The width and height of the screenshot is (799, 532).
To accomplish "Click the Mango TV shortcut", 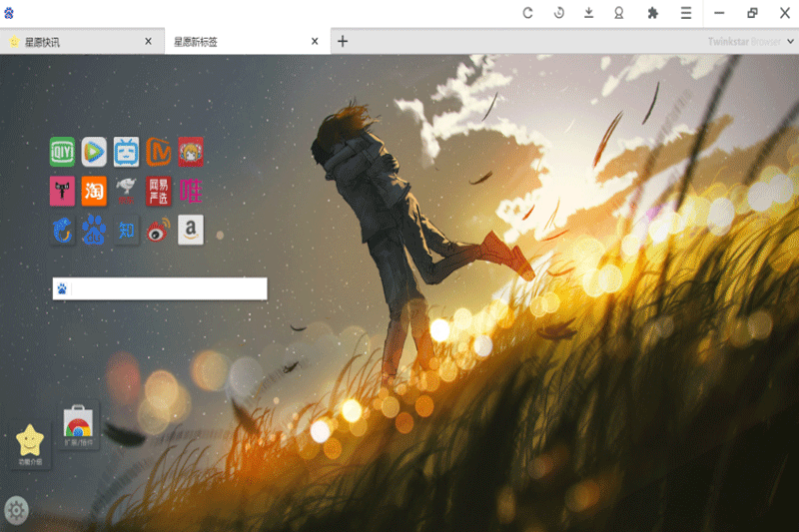I will 158,151.
